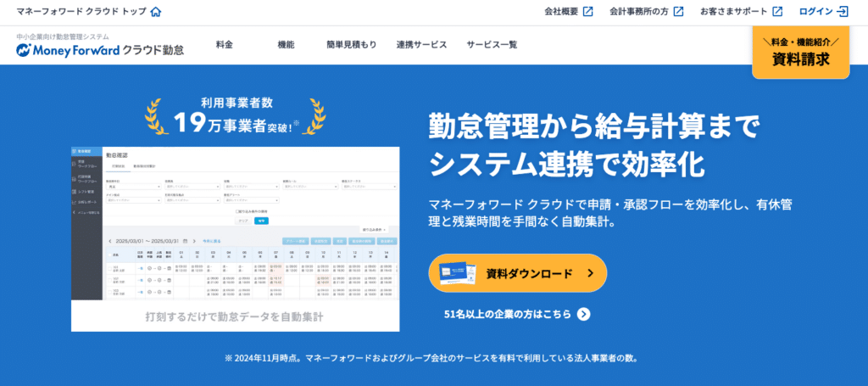
Task: Click the previous-month arrow before 2025/03/01 in screenshot
Action: click(109, 241)
